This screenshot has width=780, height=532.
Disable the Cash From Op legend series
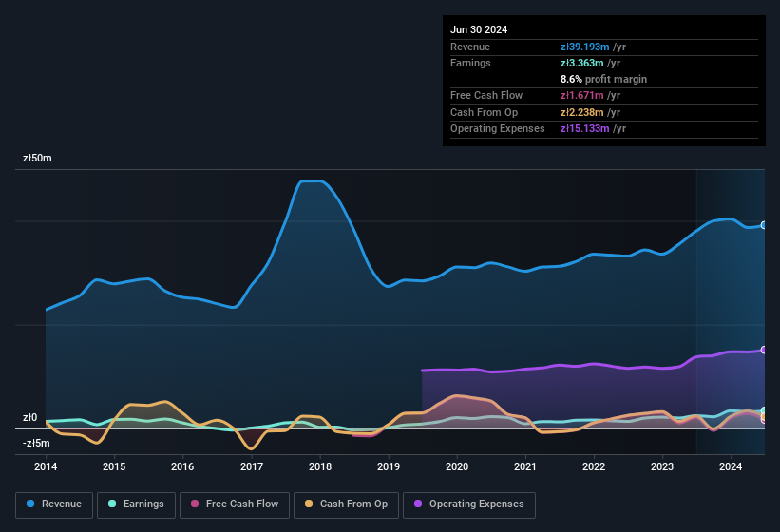pos(346,503)
